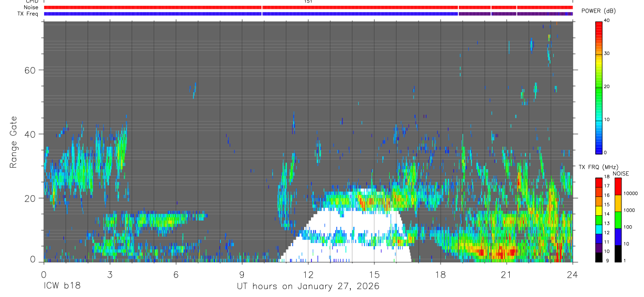The width and height of the screenshot is (644, 297).
Task: Click the NOISE legend title
Action: [x=621, y=173]
